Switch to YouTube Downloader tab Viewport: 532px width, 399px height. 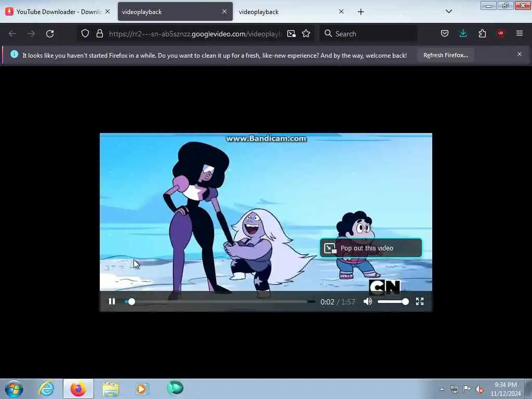click(58, 11)
